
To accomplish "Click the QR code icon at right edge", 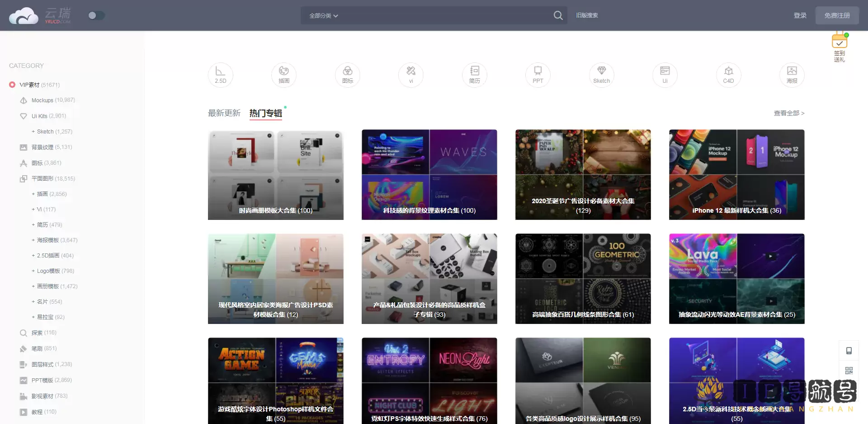I will [x=849, y=371].
